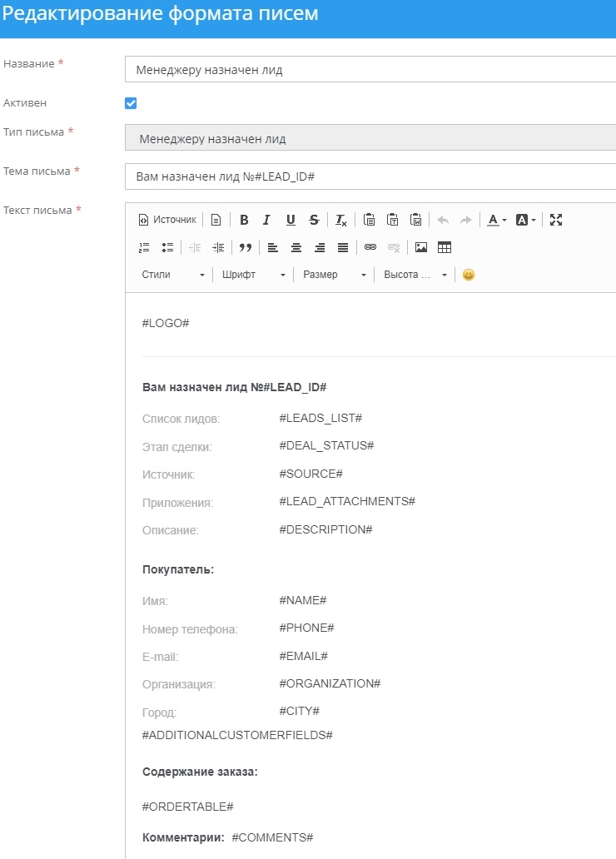Click the underline formatting icon

[291, 220]
